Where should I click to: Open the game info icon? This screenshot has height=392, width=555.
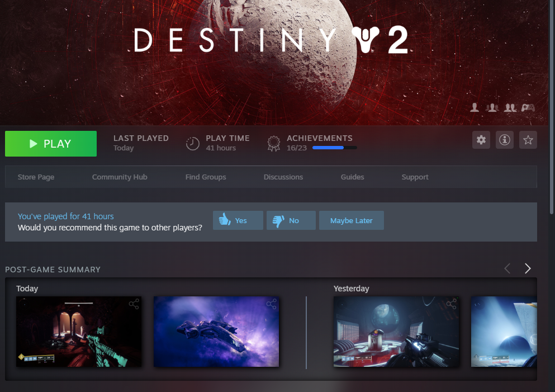pos(504,140)
